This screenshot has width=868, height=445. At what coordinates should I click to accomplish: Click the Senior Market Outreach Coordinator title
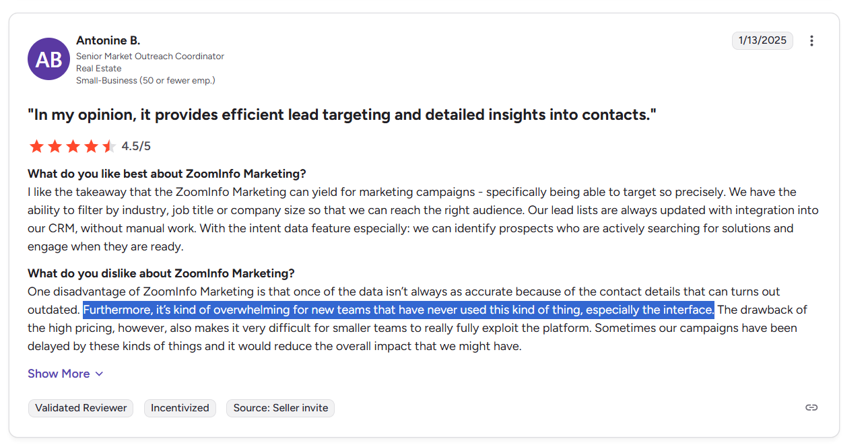(x=150, y=57)
